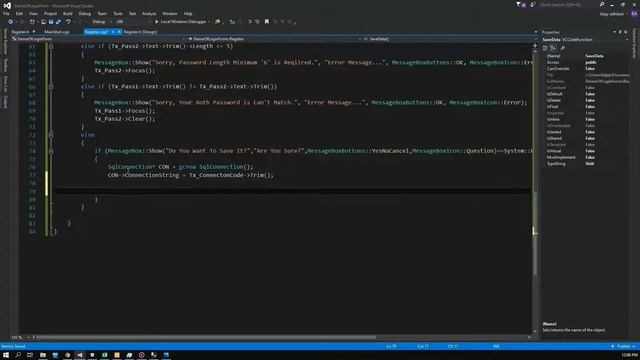Click the Property Pages wrench icon
640x360 pixels.
pos(563,48)
